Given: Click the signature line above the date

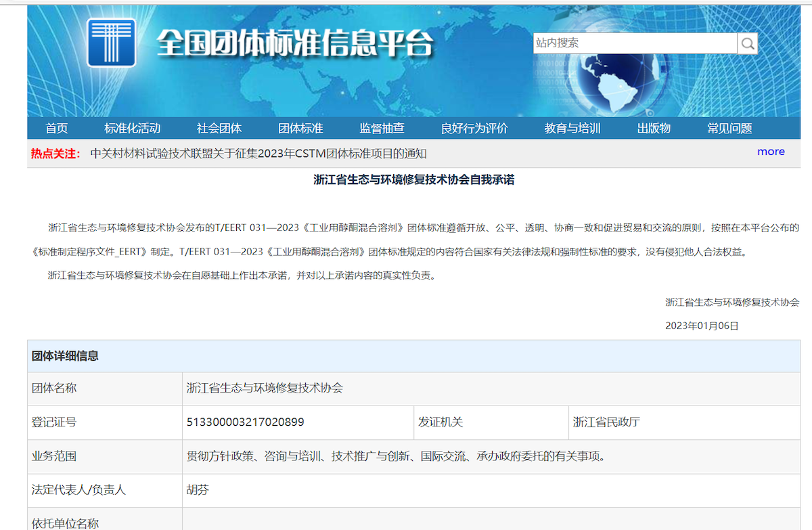Looking at the screenshot, I should click(732, 303).
